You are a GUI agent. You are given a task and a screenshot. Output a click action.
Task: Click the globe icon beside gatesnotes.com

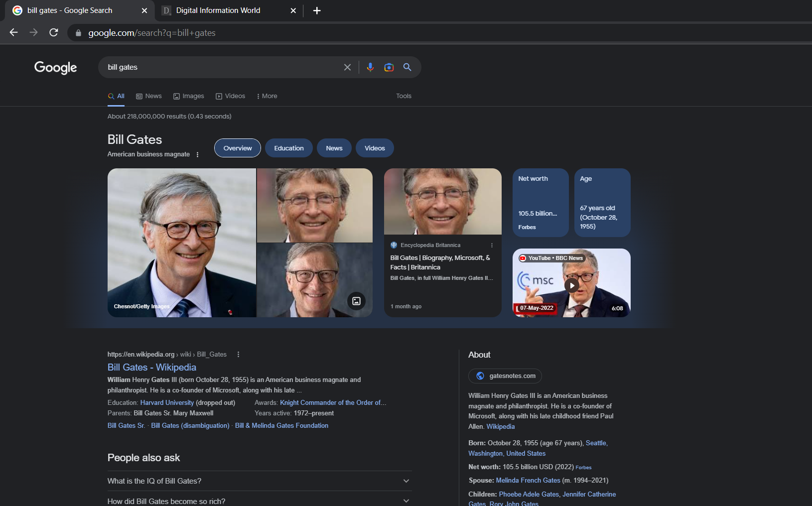(x=480, y=376)
